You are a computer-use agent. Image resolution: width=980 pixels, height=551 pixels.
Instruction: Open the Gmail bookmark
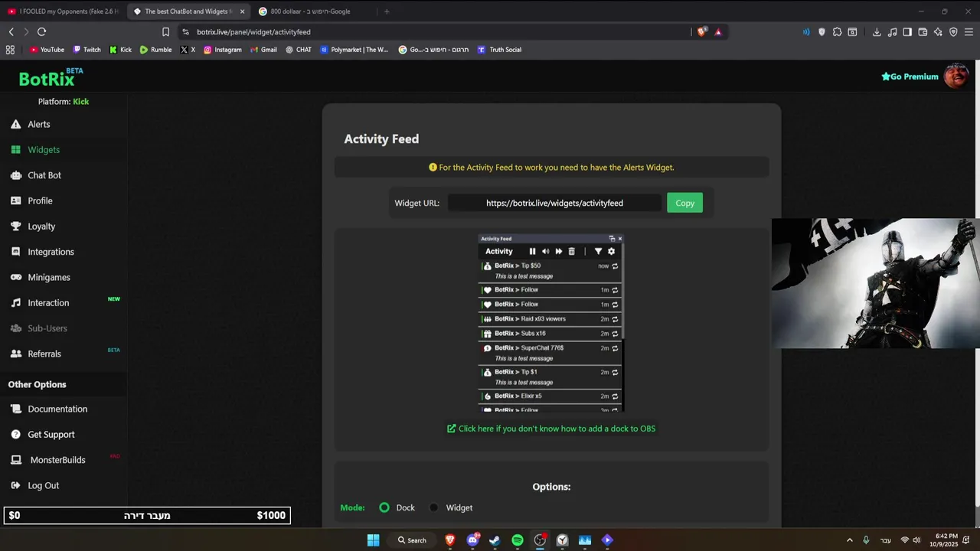[263, 50]
